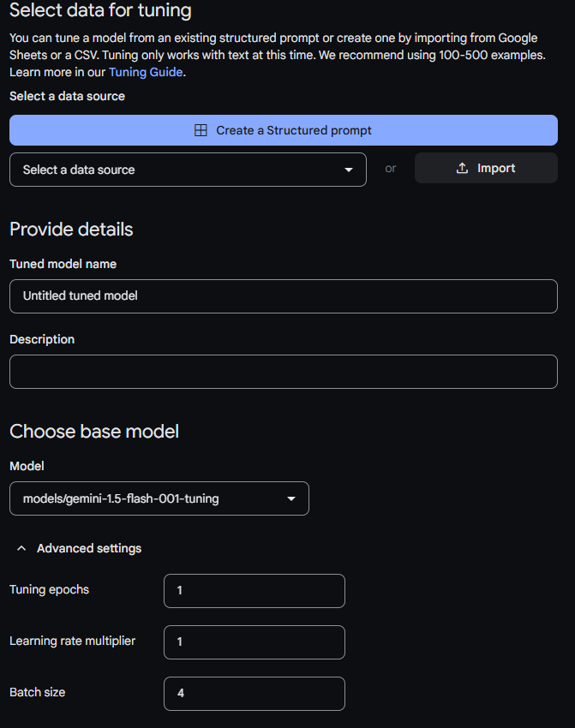Click the caret arrow in the Model selector
Image resolution: width=575 pixels, height=728 pixels.
pyautogui.click(x=291, y=498)
